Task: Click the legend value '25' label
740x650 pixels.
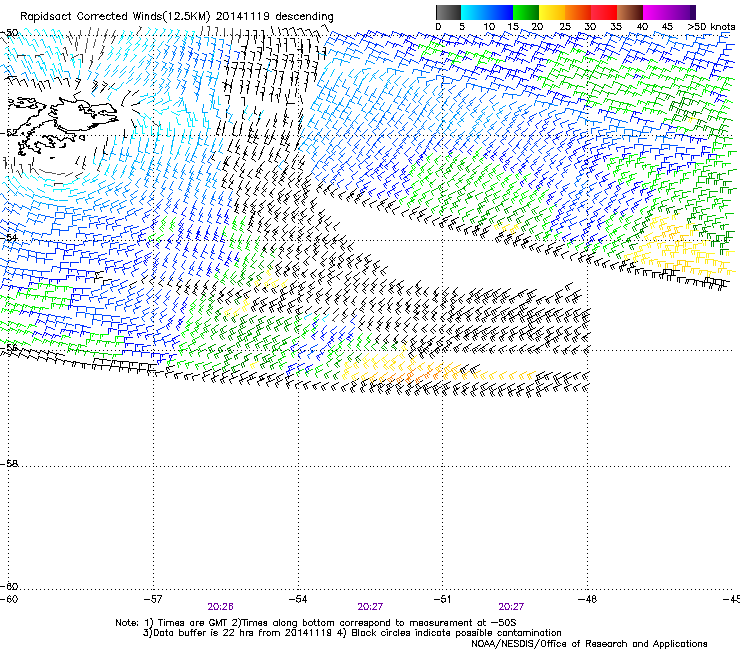Action: click(x=565, y=27)
